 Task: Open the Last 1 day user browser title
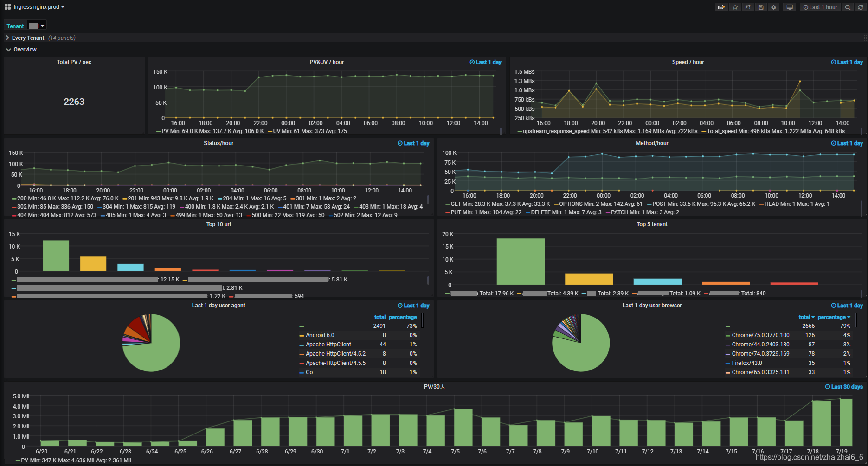(x=652, y=306)
